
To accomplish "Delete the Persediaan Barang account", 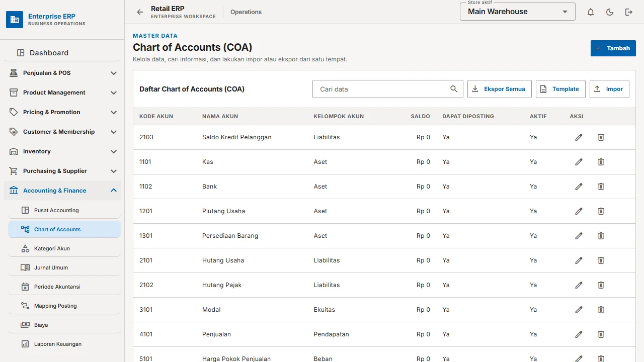I will 601,236.
